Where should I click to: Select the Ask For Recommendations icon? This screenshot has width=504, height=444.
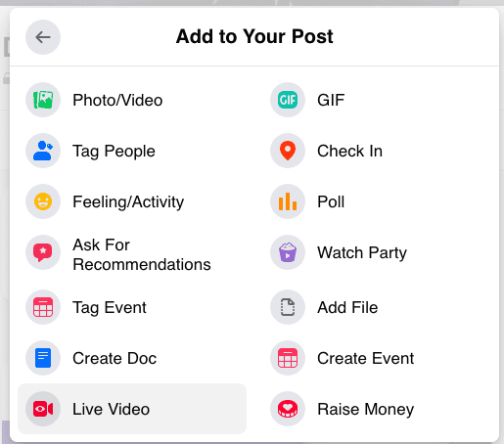pos(43,252)
